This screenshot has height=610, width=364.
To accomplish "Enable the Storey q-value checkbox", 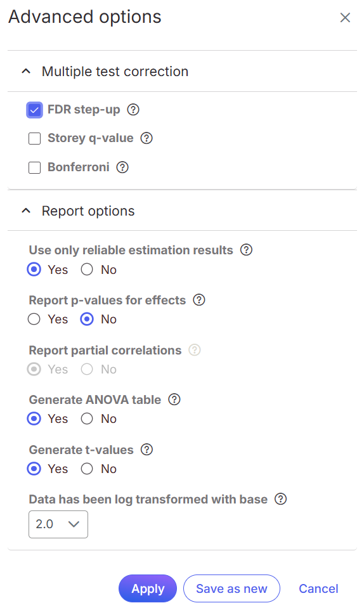I will (35, 138).
